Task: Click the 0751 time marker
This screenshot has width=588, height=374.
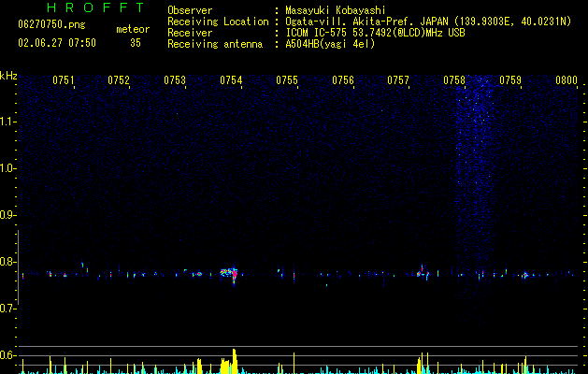Action: [64, 80]
